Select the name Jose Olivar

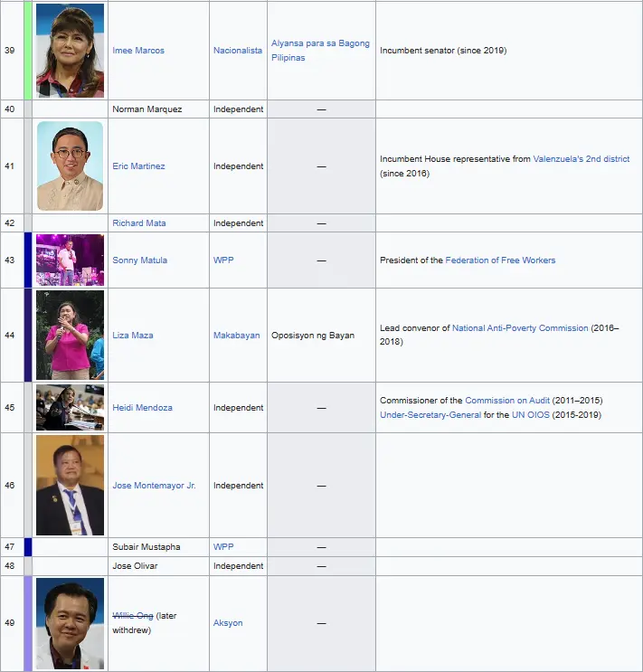(x=135, y=565)
